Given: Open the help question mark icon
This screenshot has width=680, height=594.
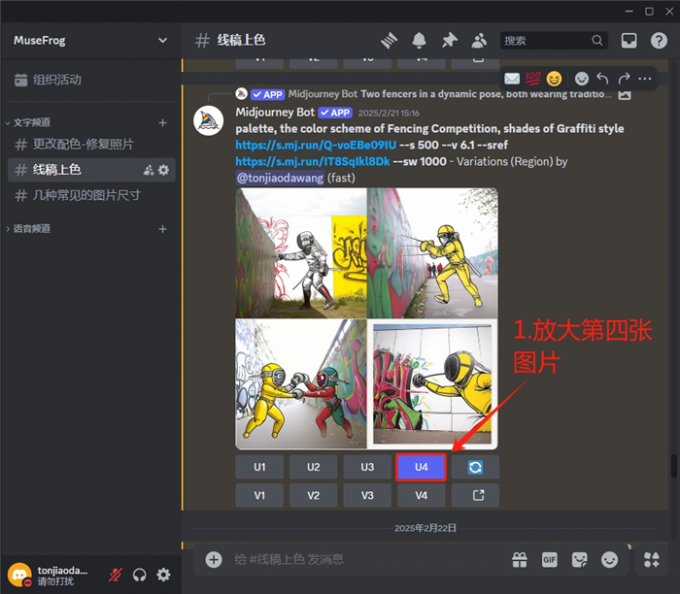Looking at the screenshot, I should coord(659,40).
